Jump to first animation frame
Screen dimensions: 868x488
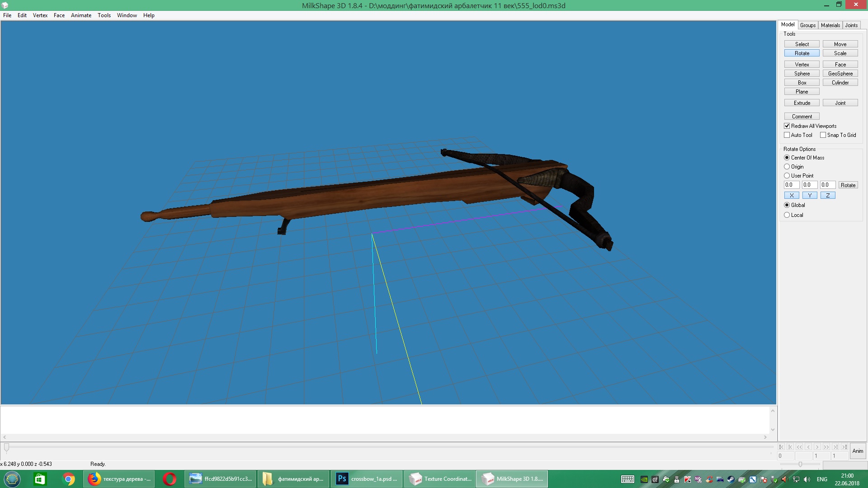(x=781, y=447)
